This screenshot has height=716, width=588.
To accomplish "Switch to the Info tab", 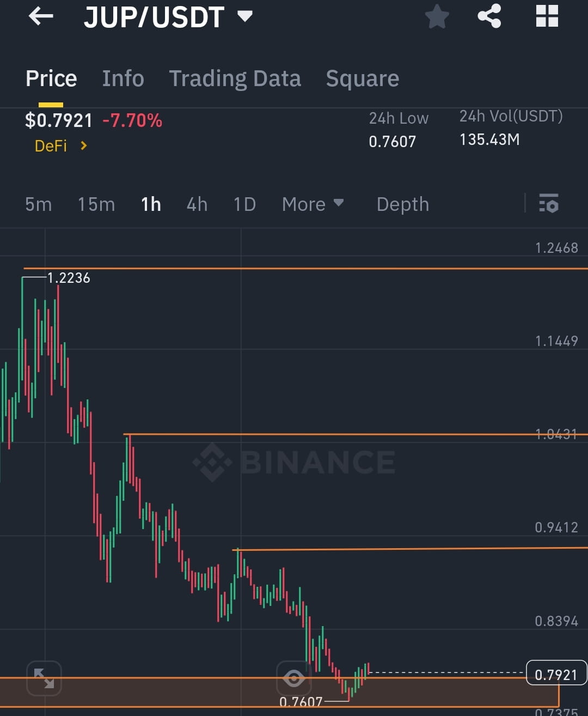I will click(123, 78).
